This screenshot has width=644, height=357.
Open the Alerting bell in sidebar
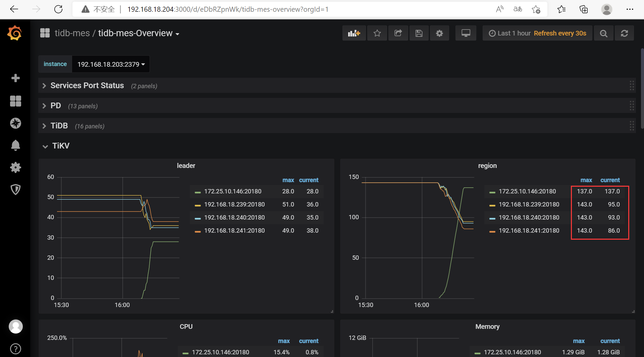15,145
